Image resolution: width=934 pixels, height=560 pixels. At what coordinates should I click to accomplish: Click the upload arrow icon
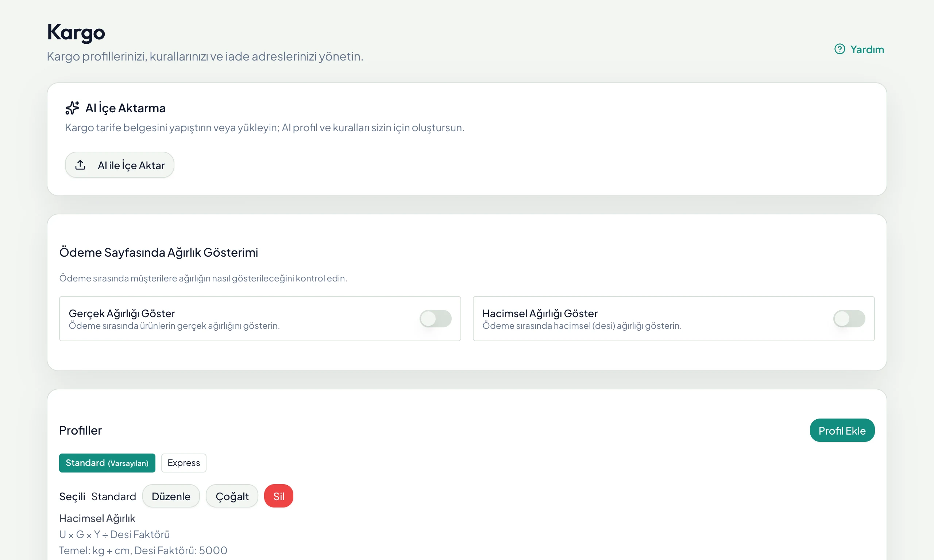[80, 165]
